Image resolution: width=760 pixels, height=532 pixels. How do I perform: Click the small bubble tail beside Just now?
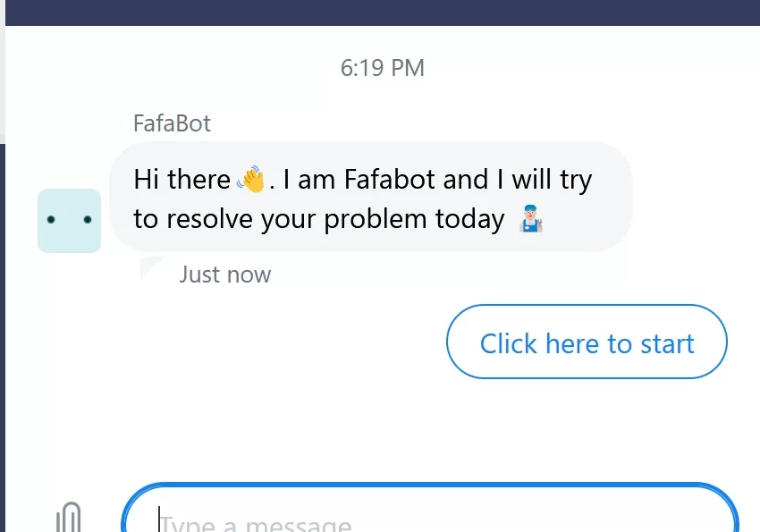pyautogui.click(x=152, y=267)
